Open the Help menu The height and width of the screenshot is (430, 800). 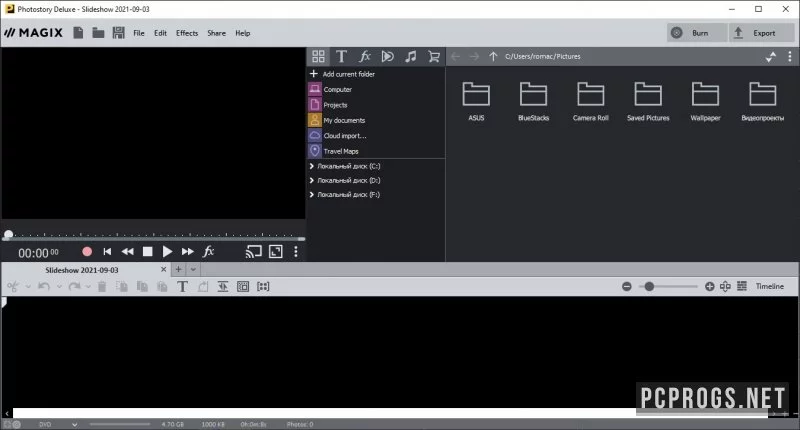pos(242,33)
